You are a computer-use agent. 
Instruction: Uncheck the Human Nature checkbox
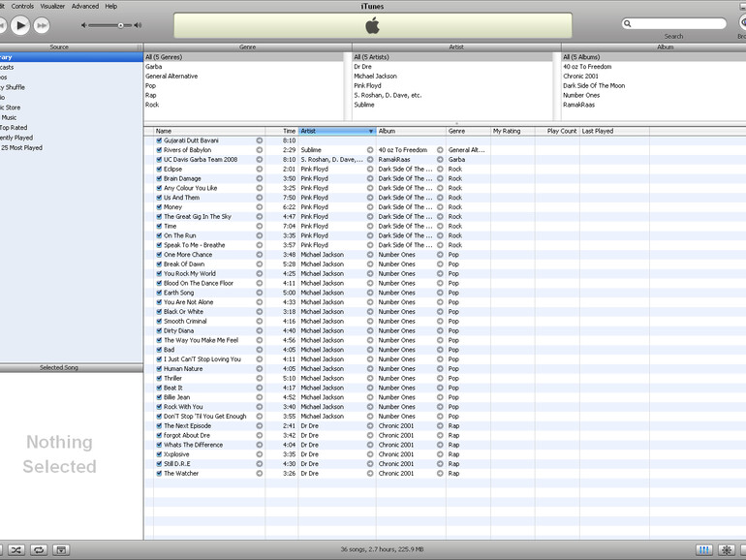coord(160,369)
